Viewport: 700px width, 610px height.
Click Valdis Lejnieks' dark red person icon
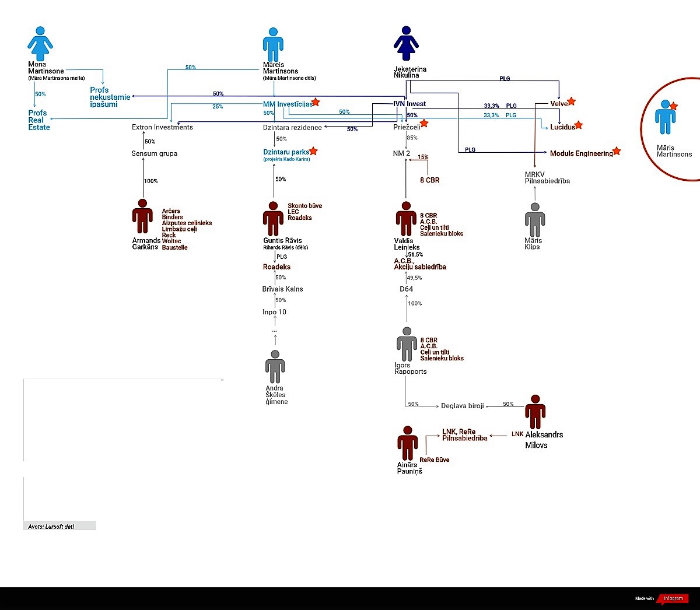[406, 219]
